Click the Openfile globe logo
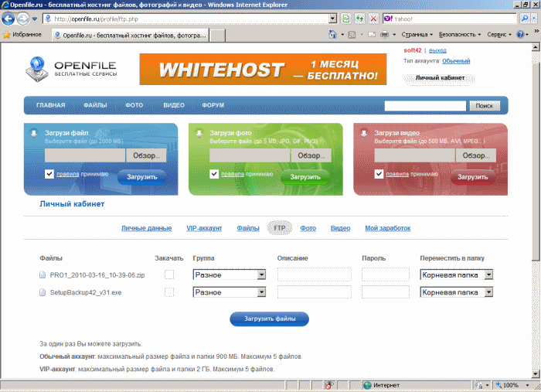This screenshot has width=541, height=392. 37,69
